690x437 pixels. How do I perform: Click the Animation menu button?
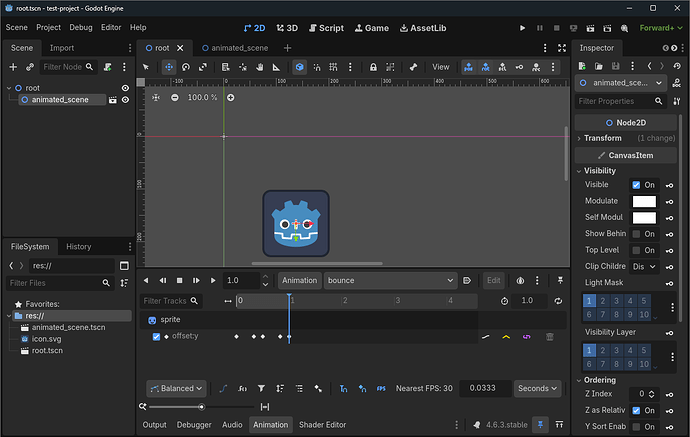coord(300,280)
